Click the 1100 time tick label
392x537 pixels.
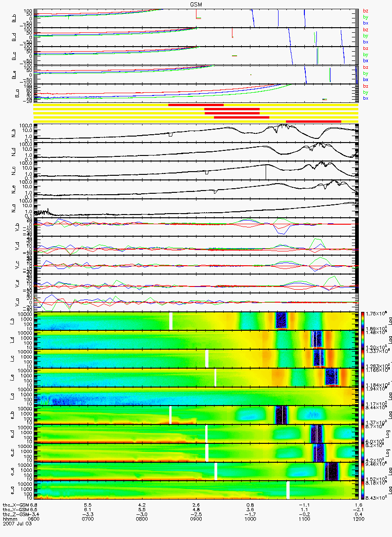(304, 519)
